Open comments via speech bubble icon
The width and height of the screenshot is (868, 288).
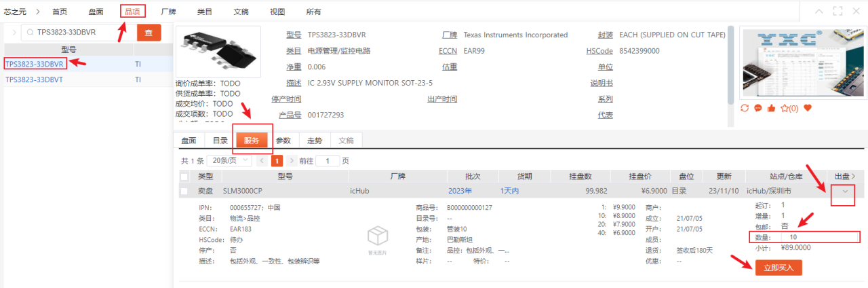pos(758,108)
